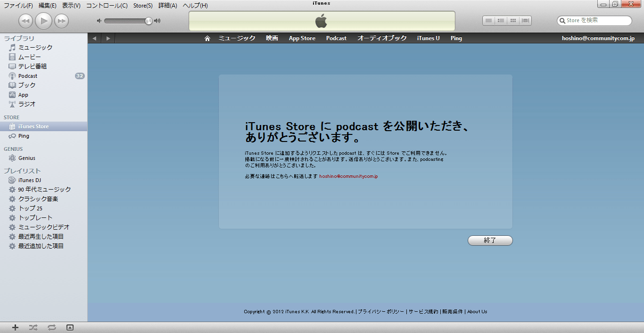Screen dimensions: 644x333
Task: Adjust the volume slider knob
Action: [x=149, y=21]
